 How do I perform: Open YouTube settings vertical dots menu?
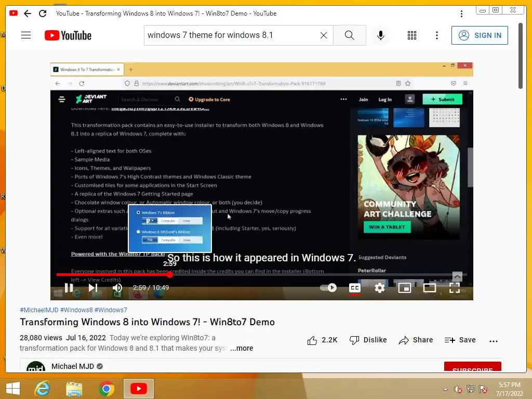436,35
